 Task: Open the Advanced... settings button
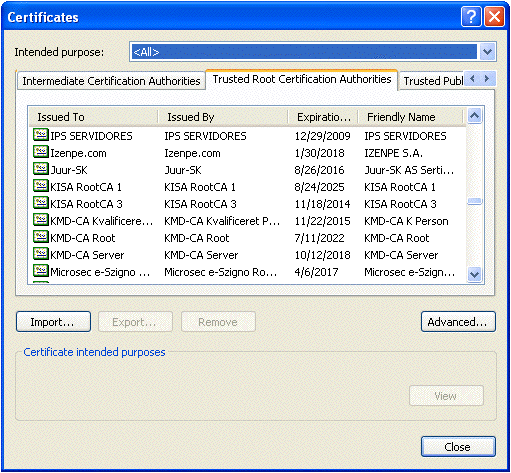coord(458,322)
